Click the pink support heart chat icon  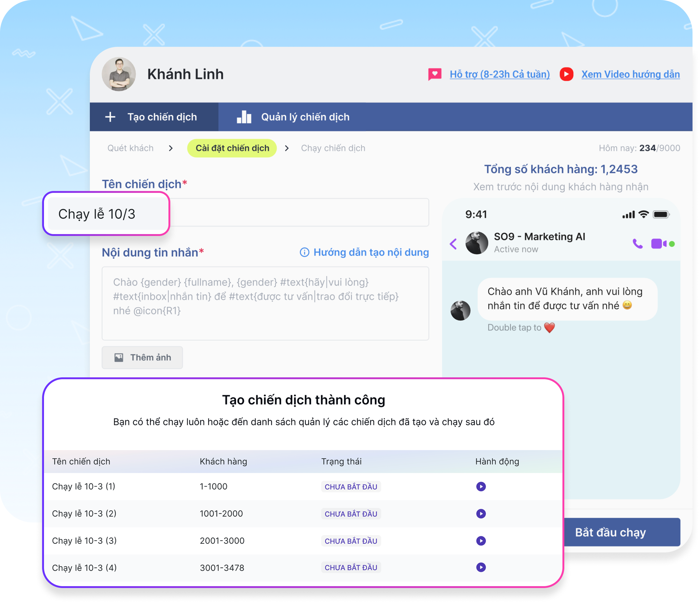tap(435, 74)
